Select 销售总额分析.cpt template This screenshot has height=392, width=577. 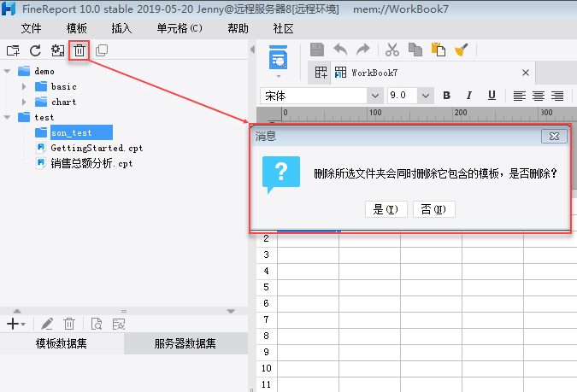(91, 163)
